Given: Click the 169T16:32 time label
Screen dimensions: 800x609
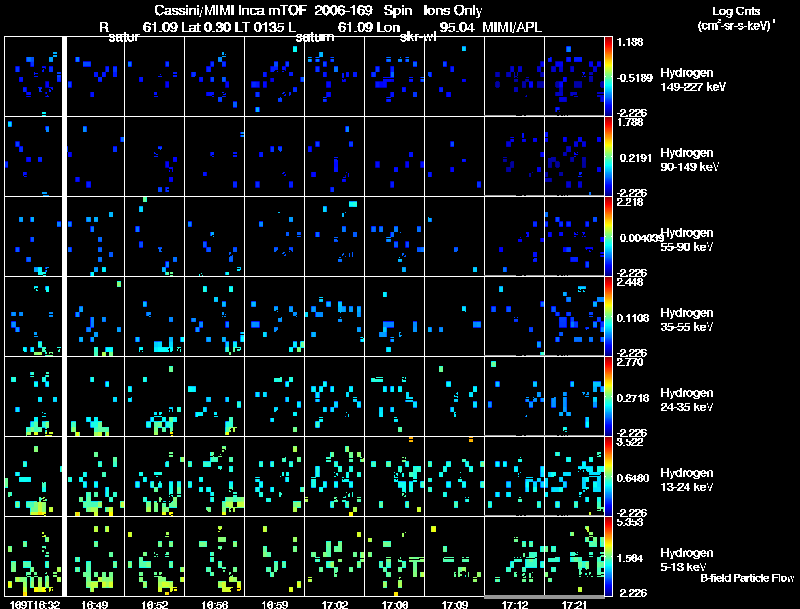Looking at the screenshot, I should 35,605.
